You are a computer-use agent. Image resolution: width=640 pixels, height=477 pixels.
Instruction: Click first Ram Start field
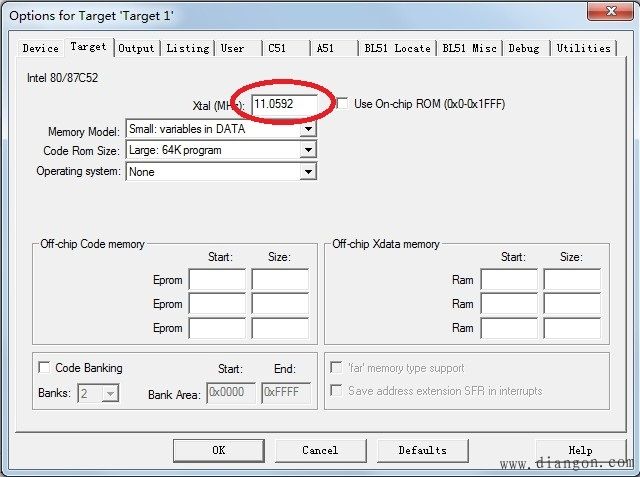pos(509,280)
